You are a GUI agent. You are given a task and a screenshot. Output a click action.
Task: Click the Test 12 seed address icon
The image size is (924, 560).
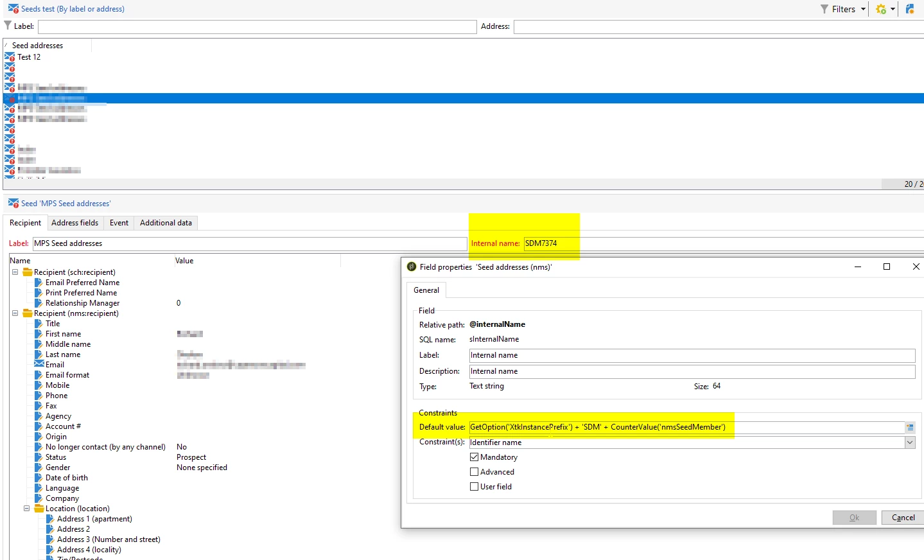tap(10, 57)
